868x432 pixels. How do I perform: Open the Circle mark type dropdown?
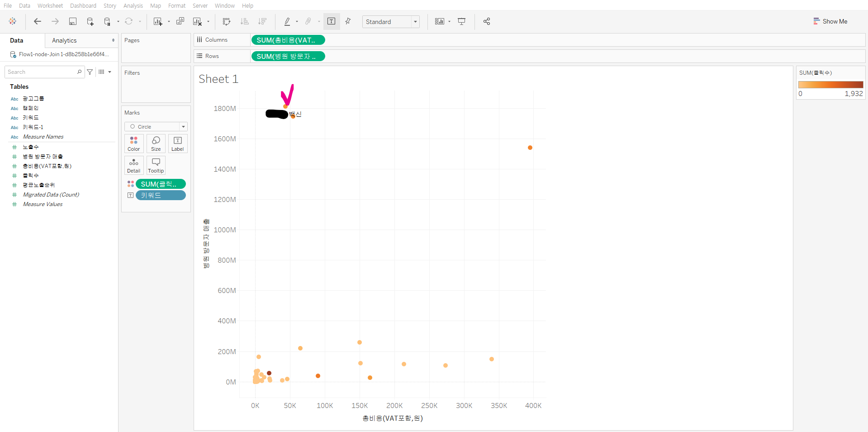(x=156, y=127)
